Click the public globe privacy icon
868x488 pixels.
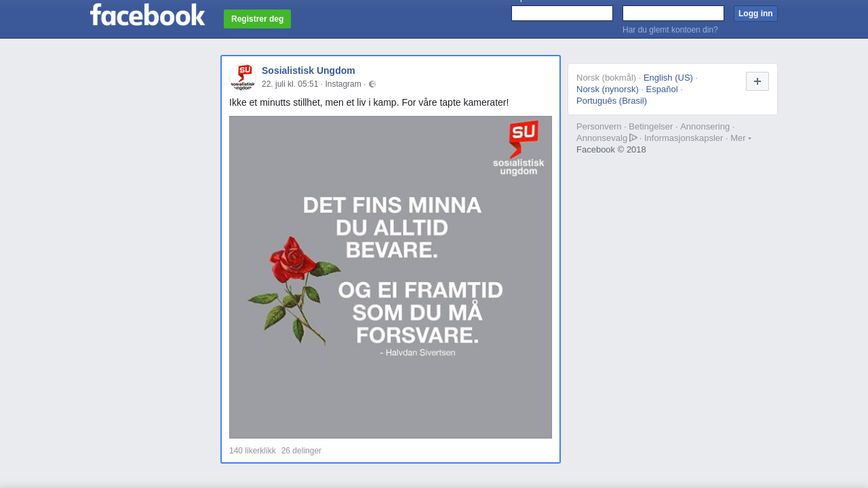[x=372, y=84]
